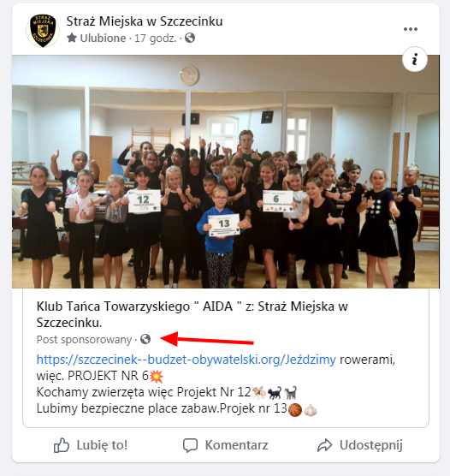450x476 pixels.
Task: Click the 17 godz. timestamp
Action: click(156, 39)
